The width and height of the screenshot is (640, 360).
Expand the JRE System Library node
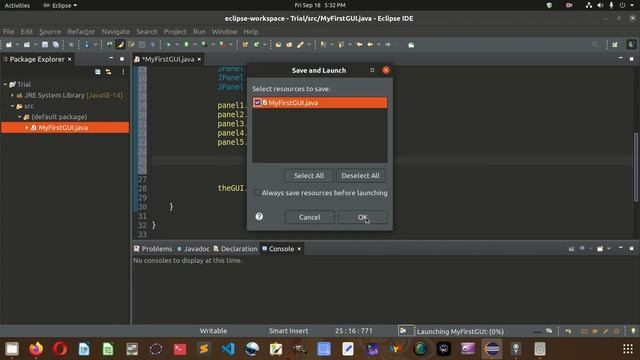tap(12, 95)
